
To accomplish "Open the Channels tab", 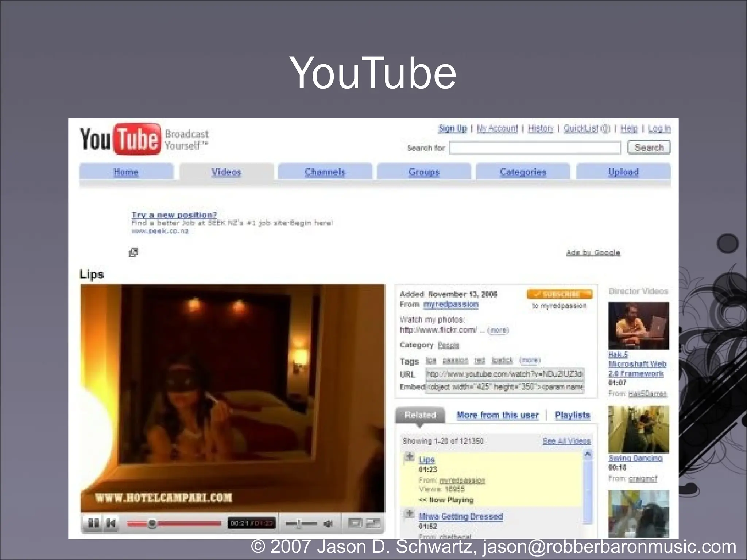I will [x=325, y=172].
